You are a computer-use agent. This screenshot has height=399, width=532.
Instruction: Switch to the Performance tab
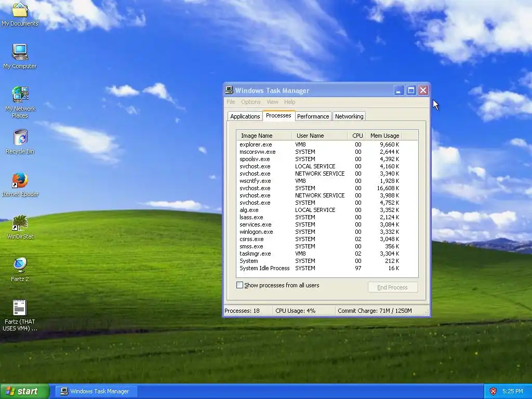click(313, 116)
